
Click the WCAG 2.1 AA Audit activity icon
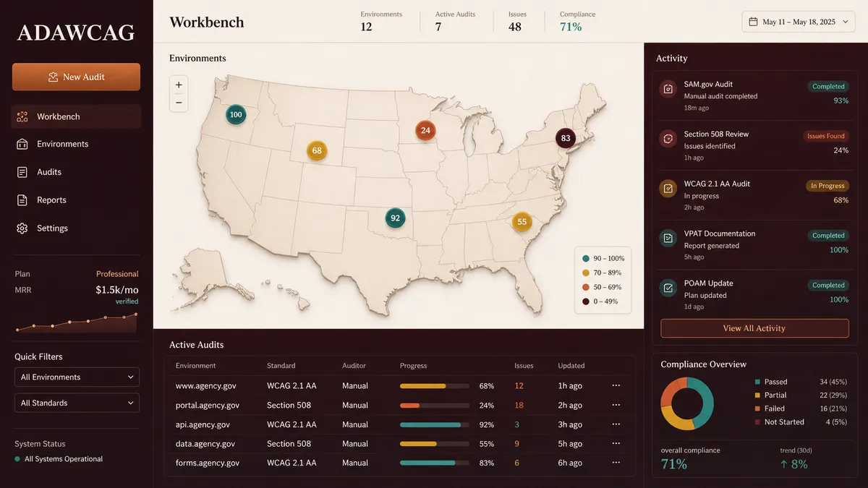668,189
